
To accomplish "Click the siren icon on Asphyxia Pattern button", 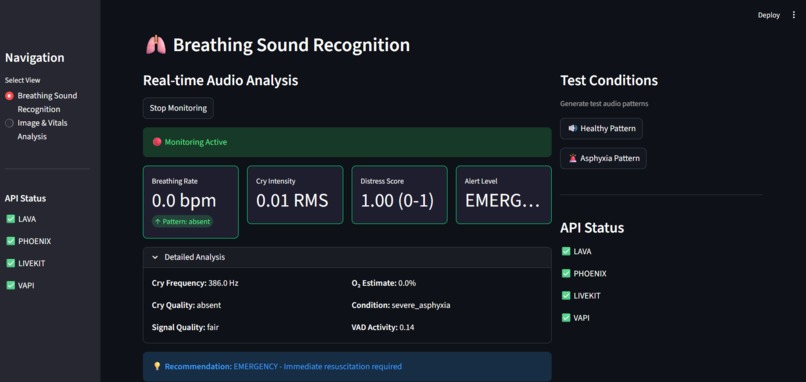I will point(573,158).
